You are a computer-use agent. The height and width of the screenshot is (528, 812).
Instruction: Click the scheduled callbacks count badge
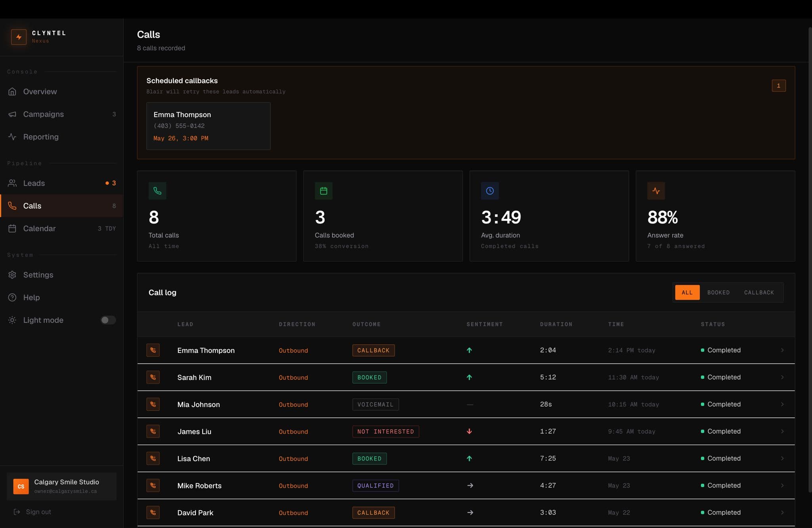coord(779,86)
